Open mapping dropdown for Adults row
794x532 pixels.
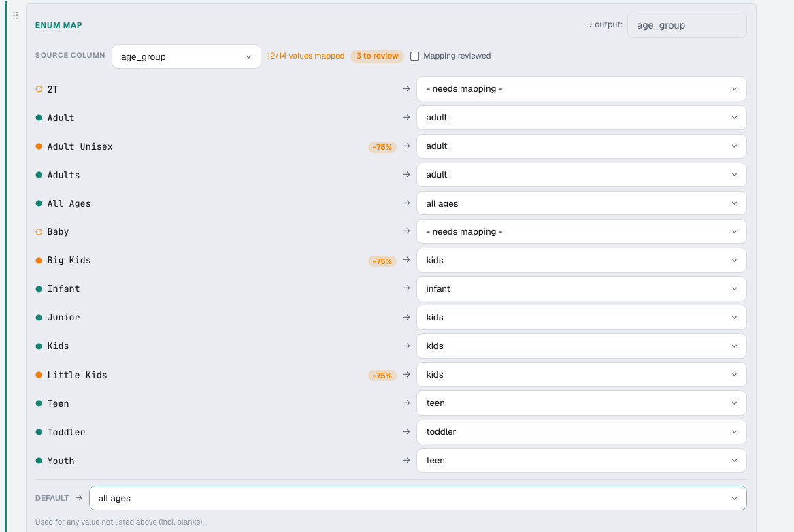coord(581,175)
